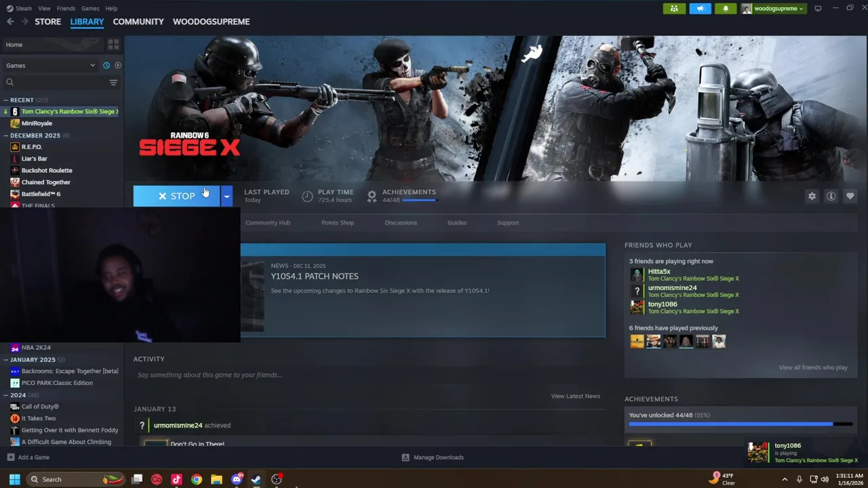Image resolution: width=868 pixels, height=488 pixels.
Task: Click the Add a Game plus icon
Action: [x=10, y=457]
